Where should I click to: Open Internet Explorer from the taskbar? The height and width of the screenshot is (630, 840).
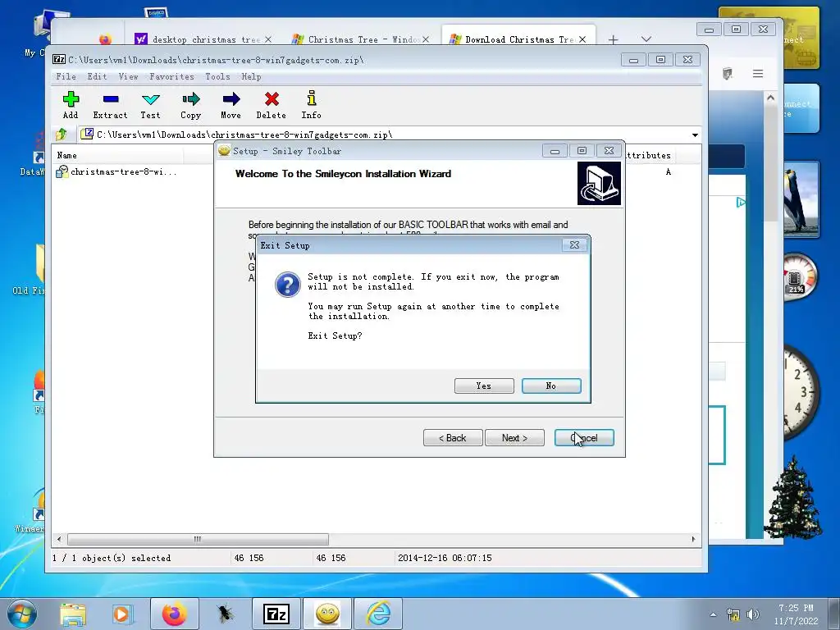378,614
